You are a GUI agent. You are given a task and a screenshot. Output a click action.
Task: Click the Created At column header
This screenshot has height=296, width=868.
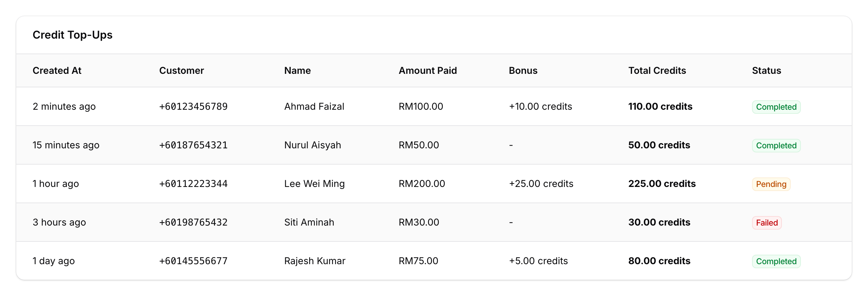click(x=57, y=70)
